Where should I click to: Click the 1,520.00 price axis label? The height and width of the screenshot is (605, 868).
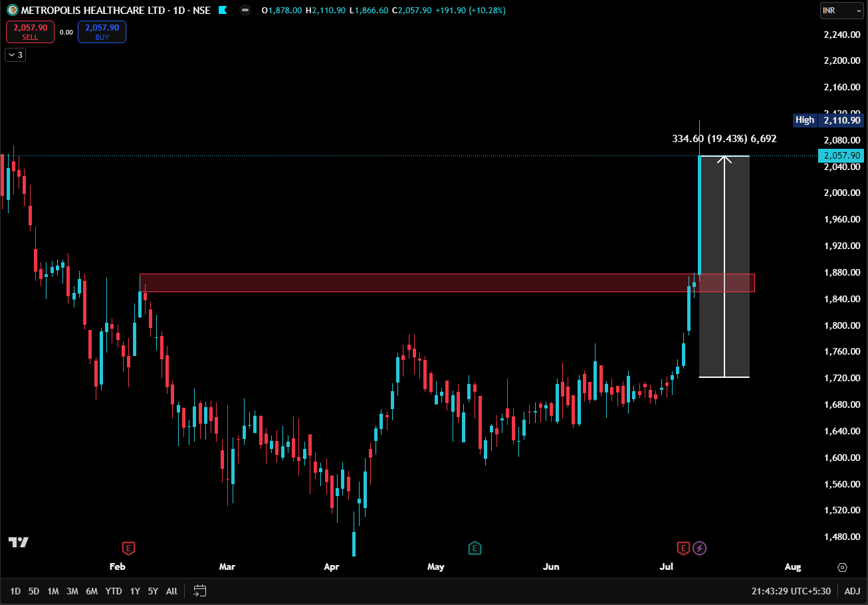(x=842, y=510)
